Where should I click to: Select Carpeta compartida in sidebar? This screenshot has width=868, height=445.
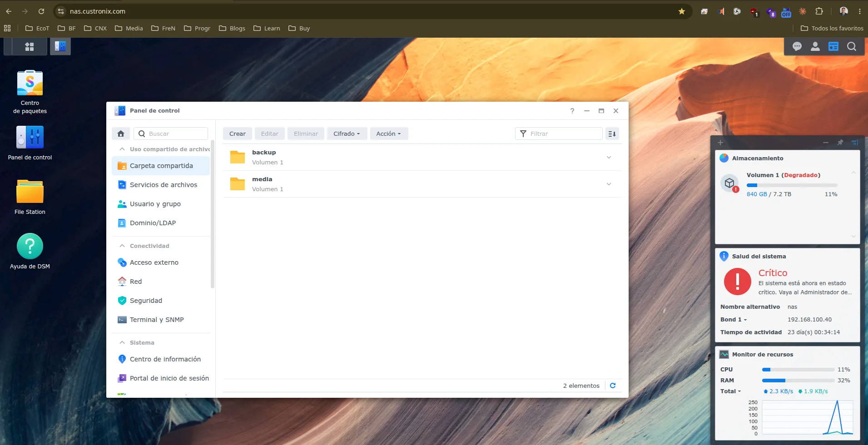pyautogui.click(x=161, y=166)
